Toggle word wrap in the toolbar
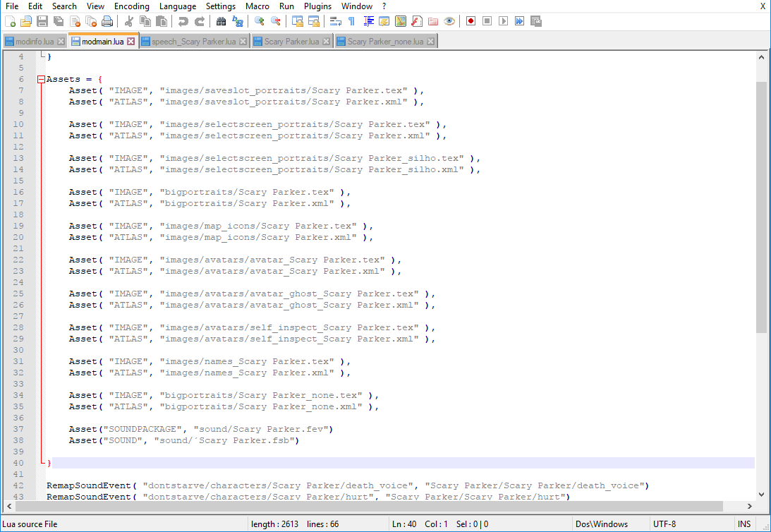Viewport: 771px width, 532px height. click(335, 21)
